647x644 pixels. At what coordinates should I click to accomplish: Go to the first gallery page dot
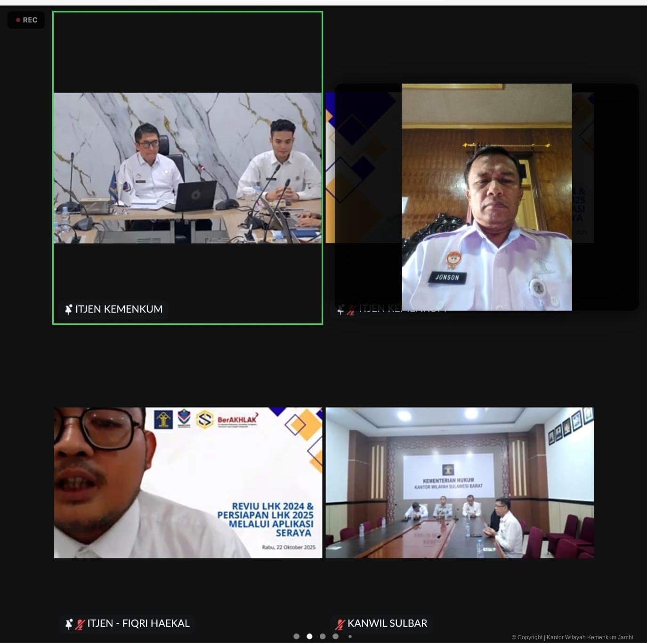tap(296, 636)
